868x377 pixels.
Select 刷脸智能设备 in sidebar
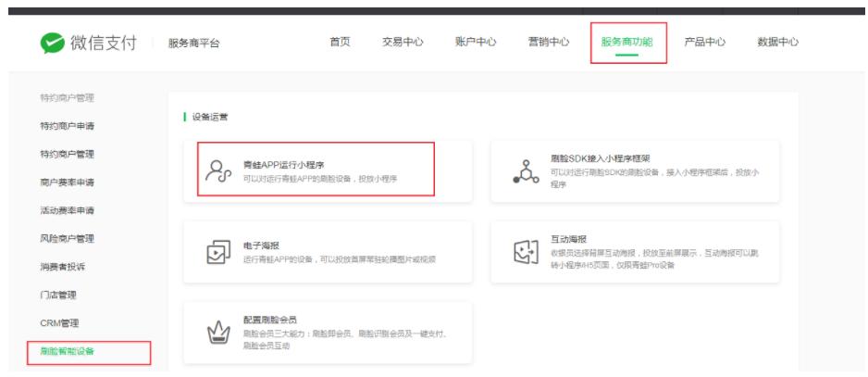click(67, 351)
